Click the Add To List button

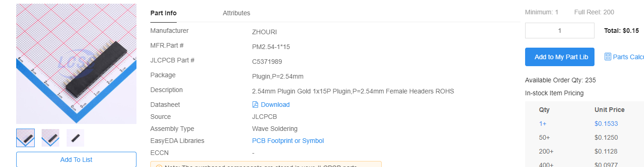pos(76,160)
